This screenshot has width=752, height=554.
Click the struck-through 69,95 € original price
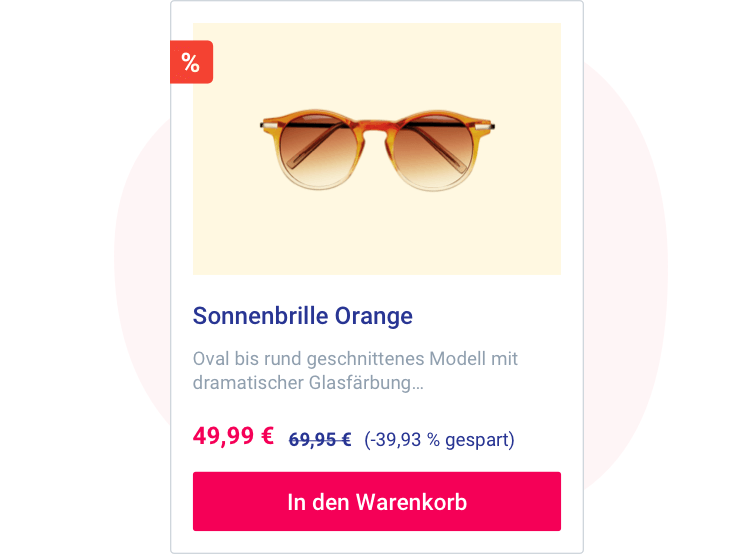pos(320,439)
